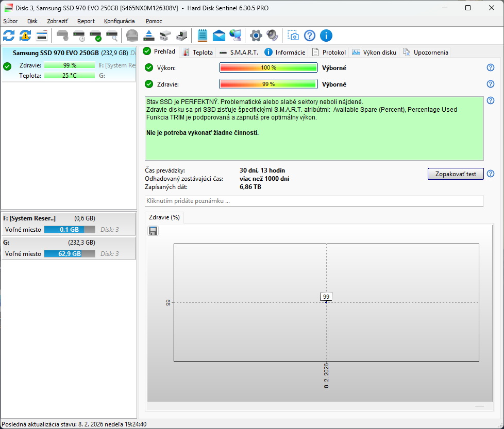Click the save floppy icon above health graph

153,231
